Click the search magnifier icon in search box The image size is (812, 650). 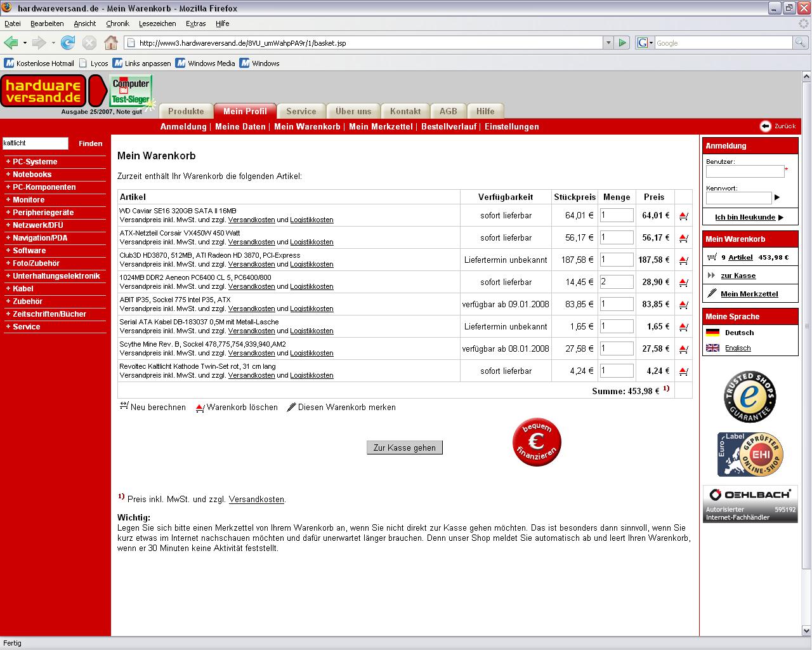point(801,43)
